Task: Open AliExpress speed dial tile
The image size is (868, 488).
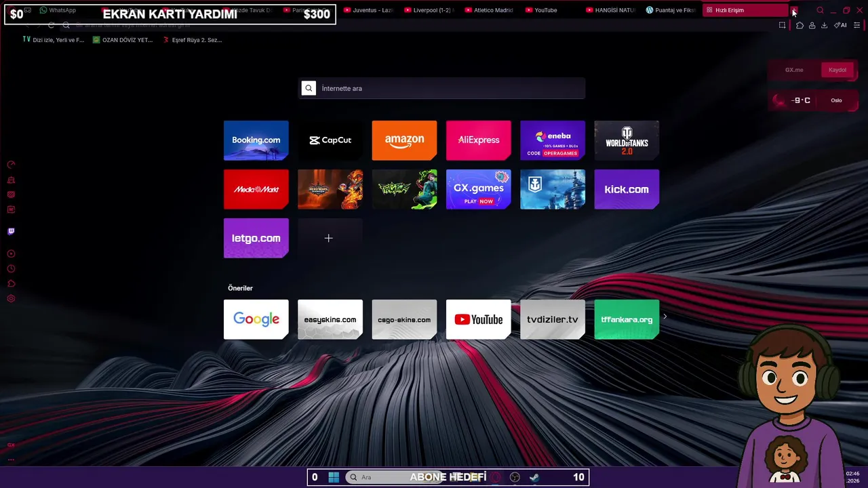Action: click(479, 140)
